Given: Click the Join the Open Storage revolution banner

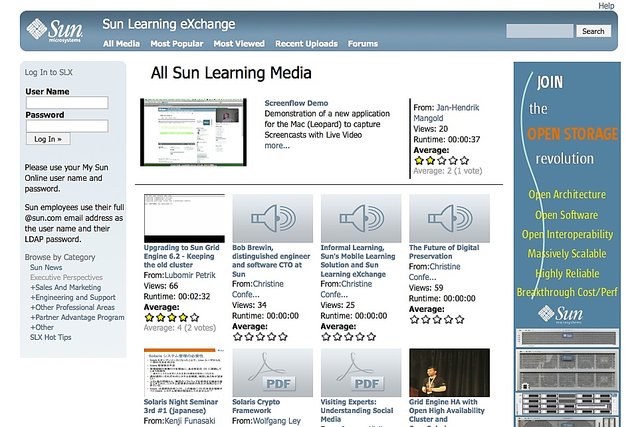Looking at the screenshot, I should [567, 244].
